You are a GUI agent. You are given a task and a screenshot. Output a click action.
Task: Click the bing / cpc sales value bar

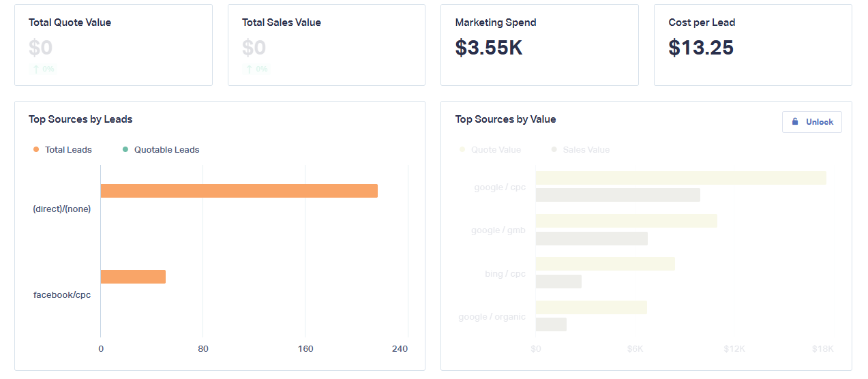[x=558, y=282]
